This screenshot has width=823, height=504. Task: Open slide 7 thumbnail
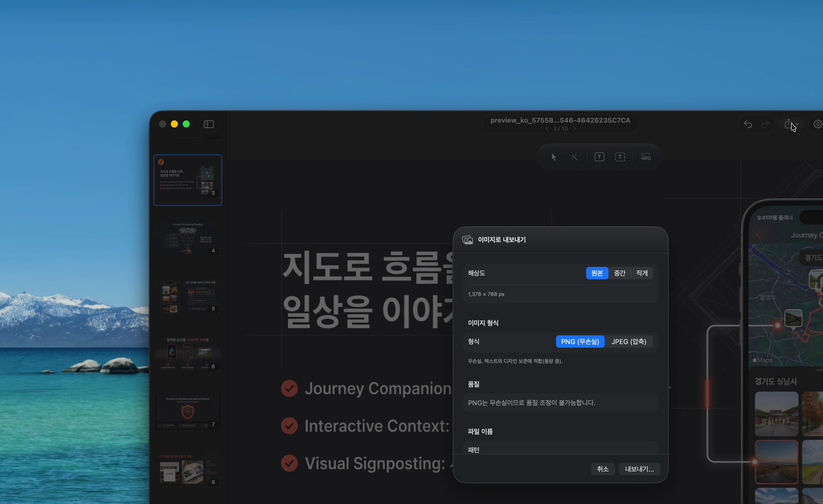point(188,411)
